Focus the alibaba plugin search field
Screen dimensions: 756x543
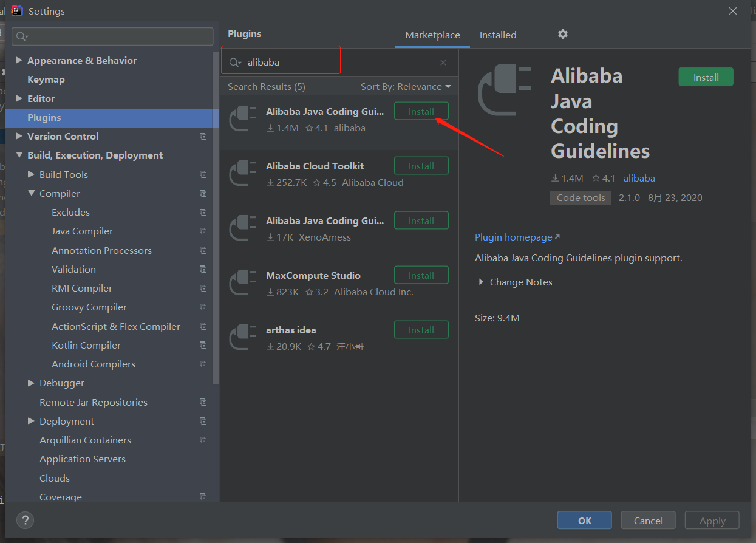point(340,63)
